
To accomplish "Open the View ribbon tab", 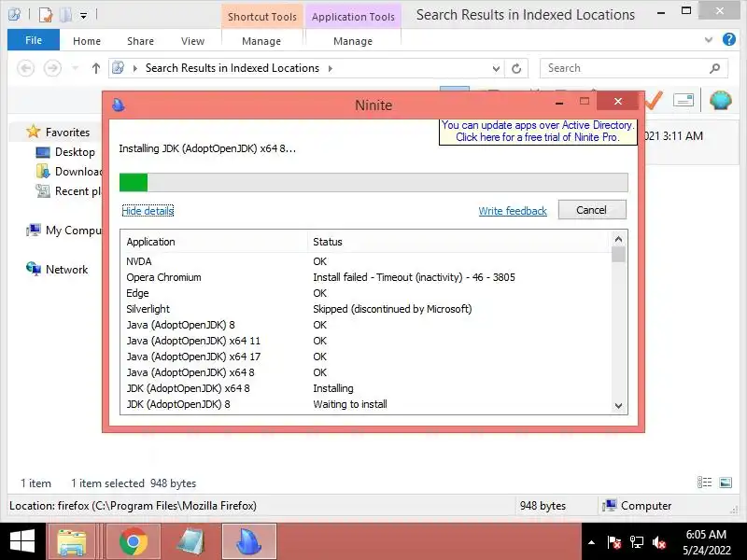I will click(192, 41).
